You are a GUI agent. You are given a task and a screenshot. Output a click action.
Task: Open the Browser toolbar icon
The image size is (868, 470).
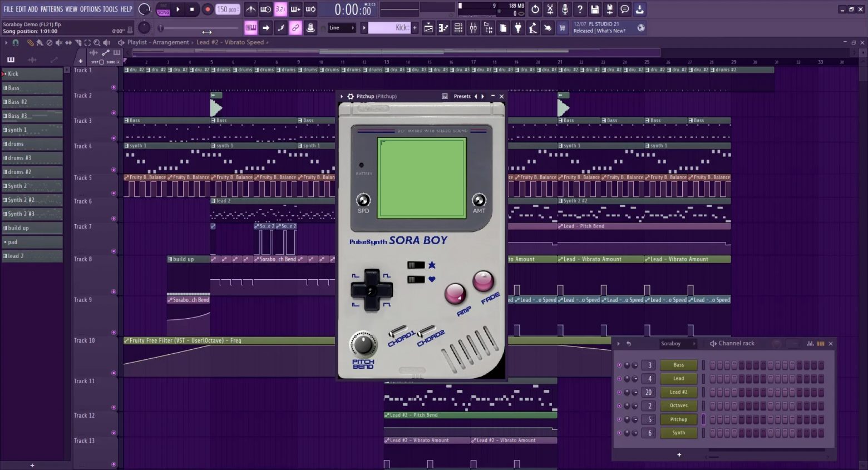pos(489,28)
